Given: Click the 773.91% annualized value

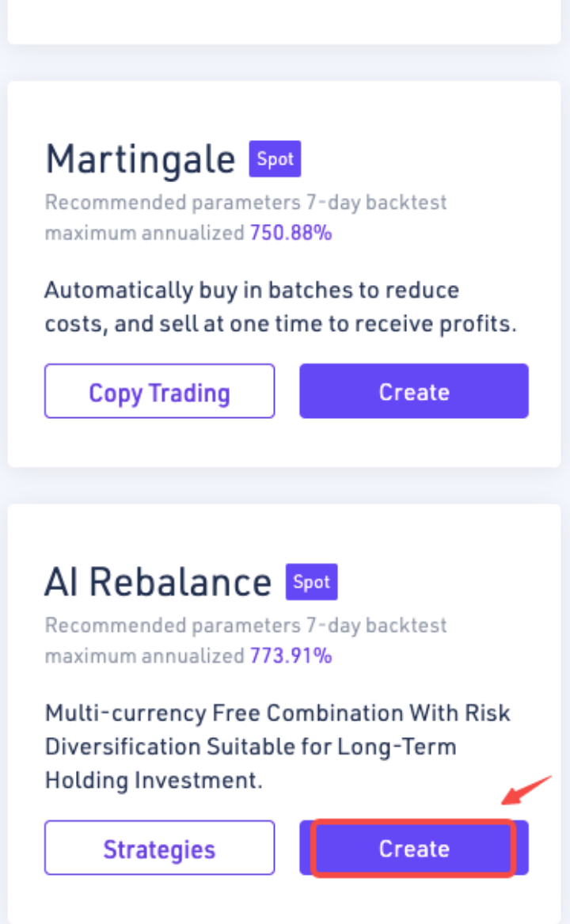Looking at the screenshot, I should tap(291, 656).
